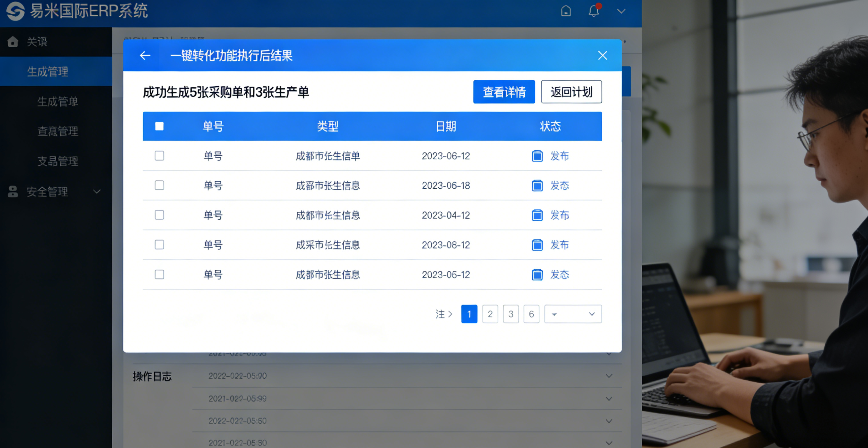Check the checkbox for the 2023-08-12 row
868x448 pixels.
coord(159,245)
